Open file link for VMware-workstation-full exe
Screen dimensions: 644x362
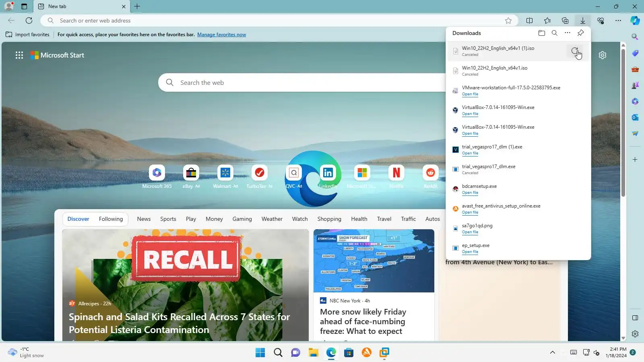tap(470, 94)
